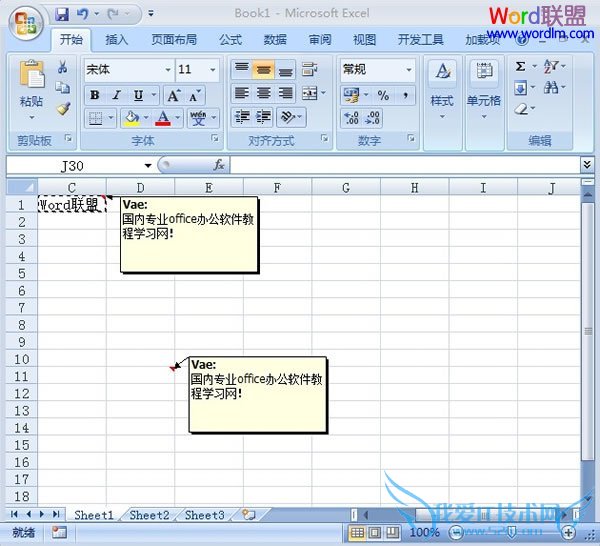The width and height of the screenshot is (600, 546).
Task: Open the Sheet2 worksheet tab
Action: 149,515
